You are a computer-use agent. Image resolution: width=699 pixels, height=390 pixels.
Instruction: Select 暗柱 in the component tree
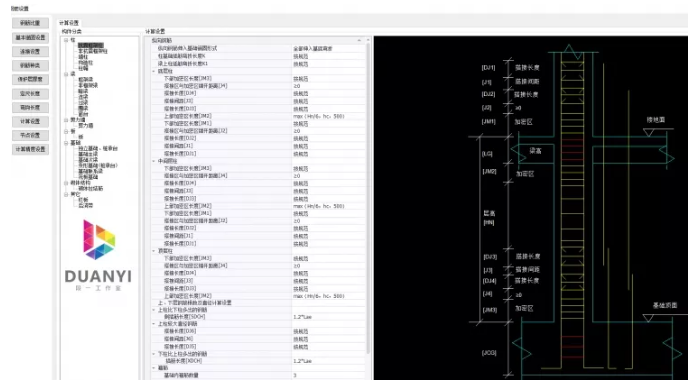pyautogui.click(x=83, y=57)
